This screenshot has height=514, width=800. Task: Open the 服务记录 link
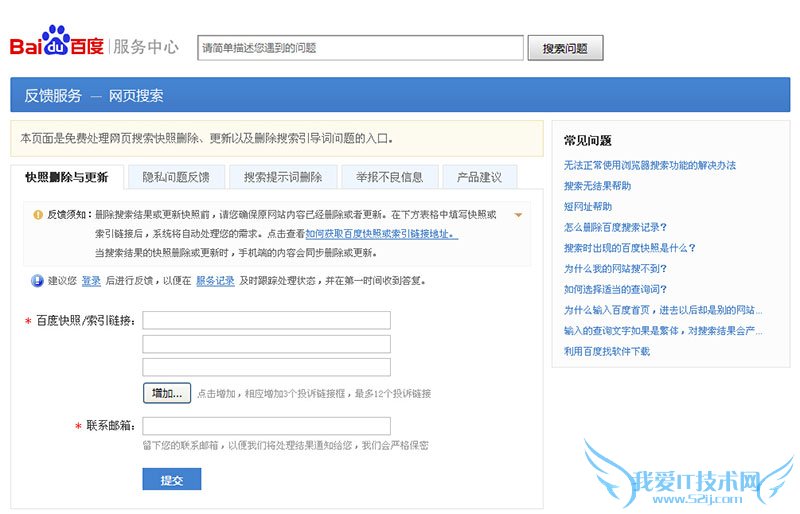pos(215,281)
